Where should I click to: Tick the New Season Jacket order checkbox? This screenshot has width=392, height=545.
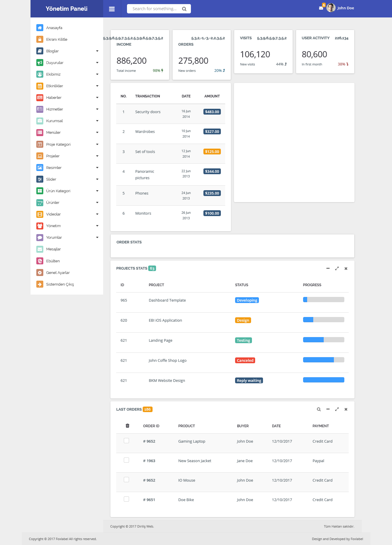click(x=126, y=460)
